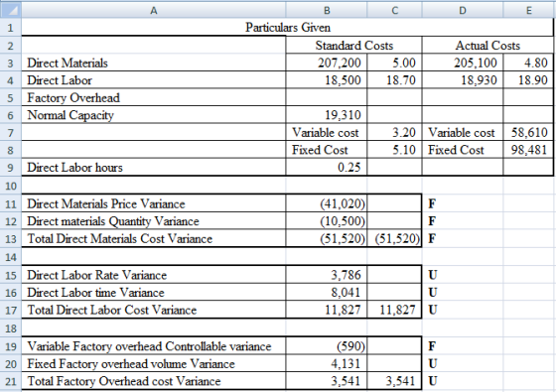This screenshot has width=556, height=392.
Task: Select row 14 header
Action: 11,257
